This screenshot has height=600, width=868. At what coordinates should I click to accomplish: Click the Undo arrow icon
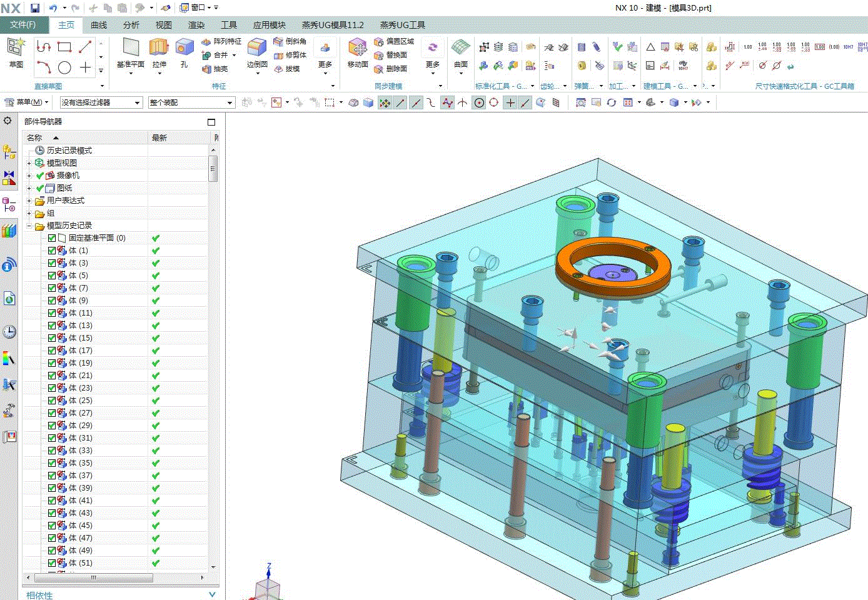pyautogui.click(x=53, y=8)
